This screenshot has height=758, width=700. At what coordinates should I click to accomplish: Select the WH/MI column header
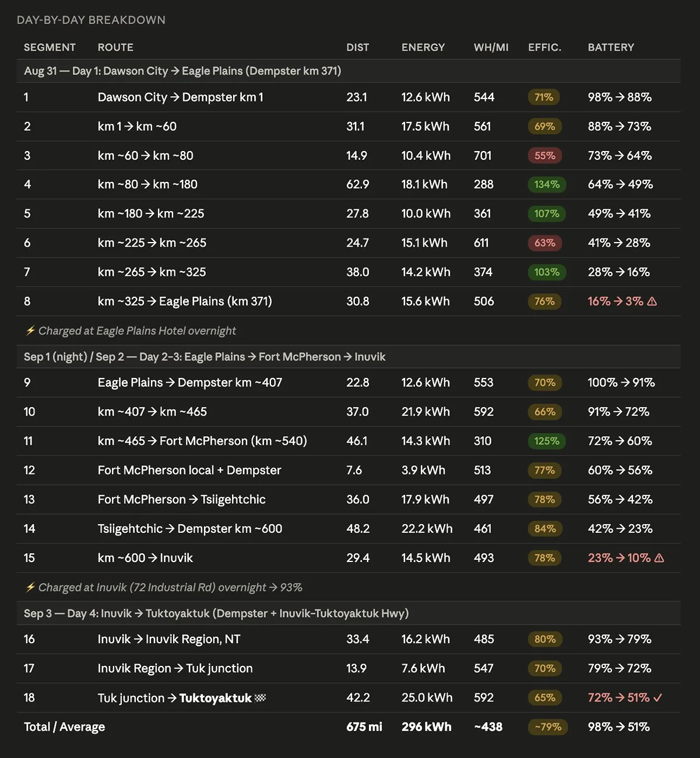tap(491, 47)
